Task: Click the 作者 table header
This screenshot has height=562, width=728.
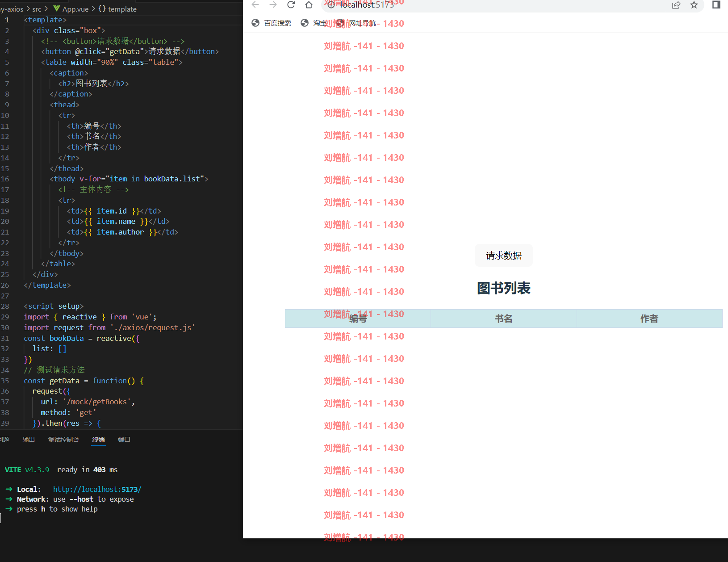Action: click(649, 319)
